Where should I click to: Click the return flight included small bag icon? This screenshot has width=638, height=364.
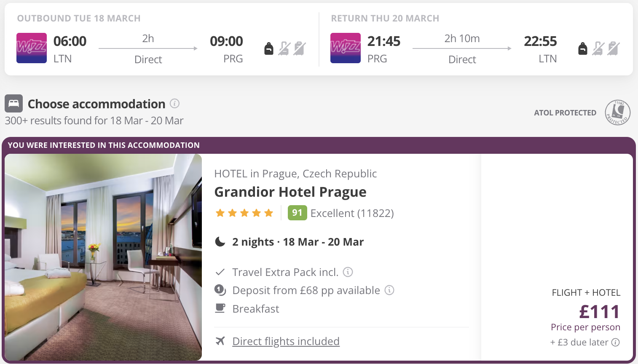583,48
